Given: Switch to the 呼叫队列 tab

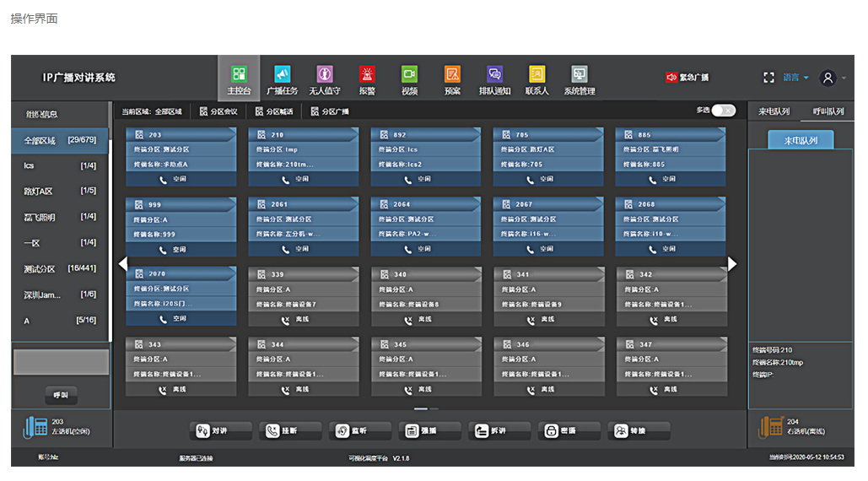Looking at the screenshot, I should (x=828, y=111).
